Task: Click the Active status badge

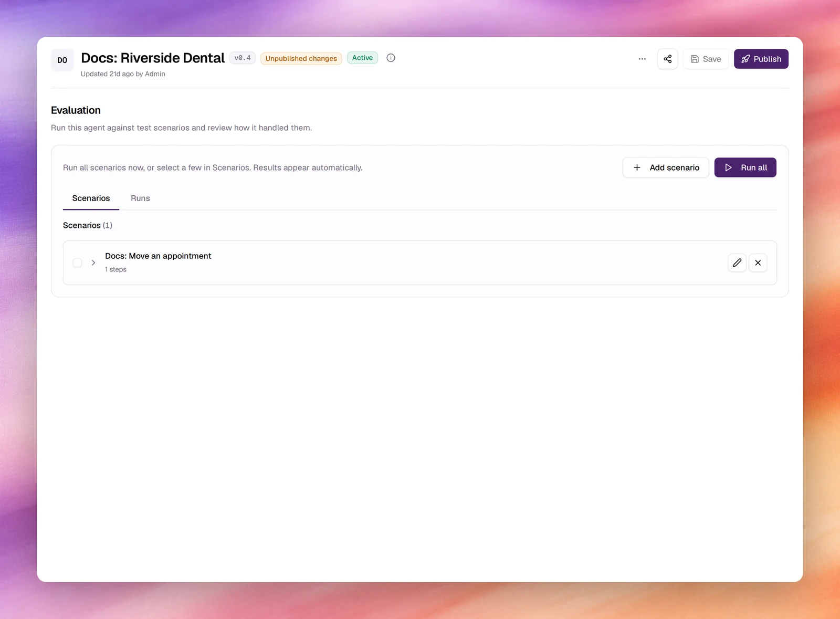Action: [362, 58]
